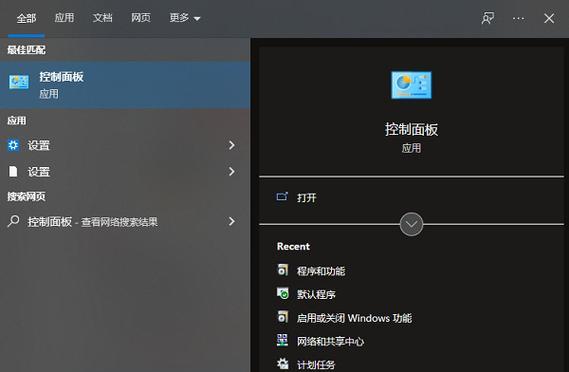The height and width of the screenshot is (372, 569).
Task: Click the 控制面板 icon in best match
Action: click(x=19, y=82)
